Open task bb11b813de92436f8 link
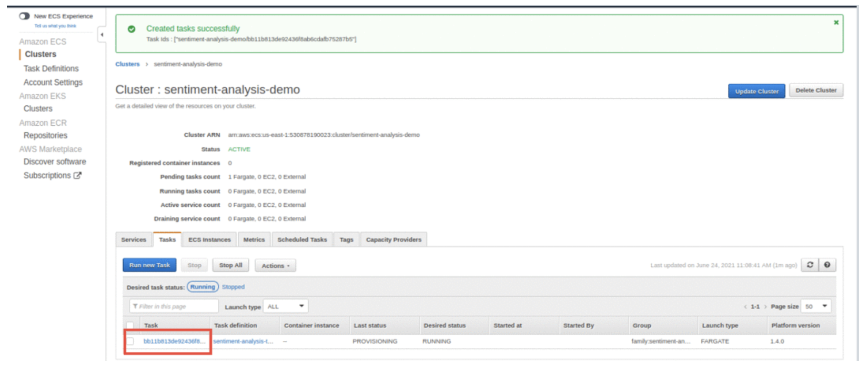The height and width of the screenshot is (370, 868). tap(174, 341)
